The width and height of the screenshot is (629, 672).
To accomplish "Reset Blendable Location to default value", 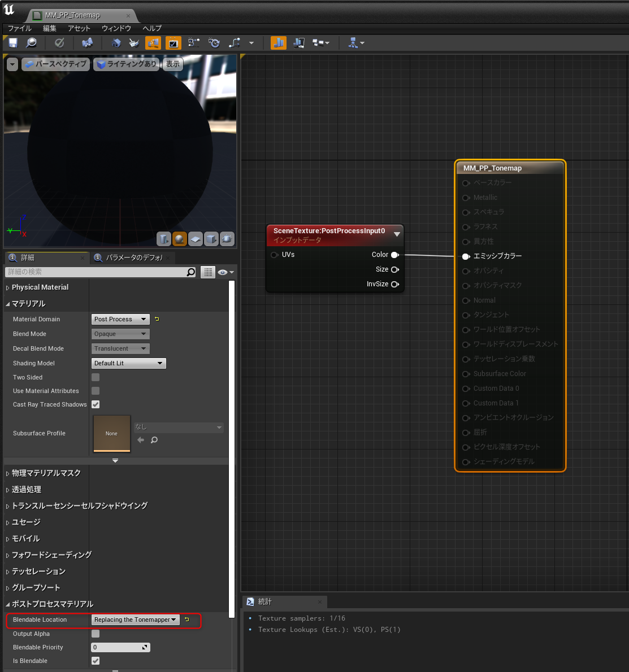I will [x=186, y=619].
